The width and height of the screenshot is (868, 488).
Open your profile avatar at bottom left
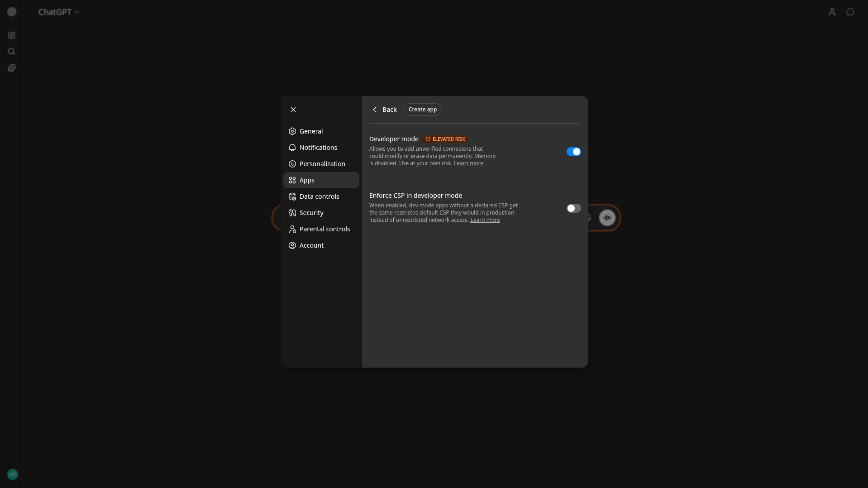(12, 474)
